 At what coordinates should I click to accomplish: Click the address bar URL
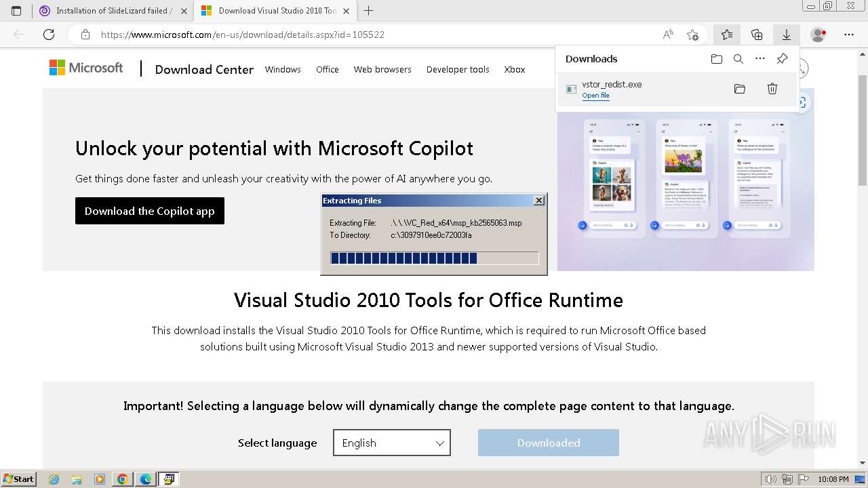tap(243, 35)
